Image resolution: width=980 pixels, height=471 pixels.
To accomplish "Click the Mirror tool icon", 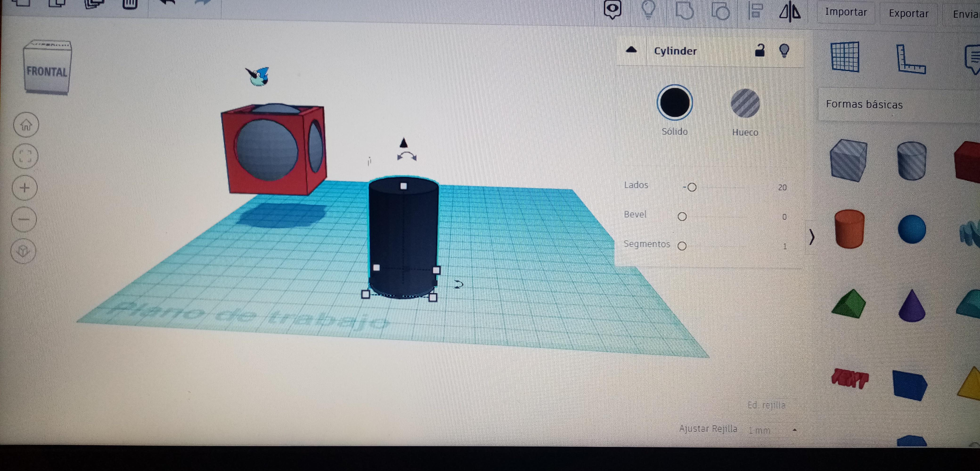I will [x=789, y=12].
